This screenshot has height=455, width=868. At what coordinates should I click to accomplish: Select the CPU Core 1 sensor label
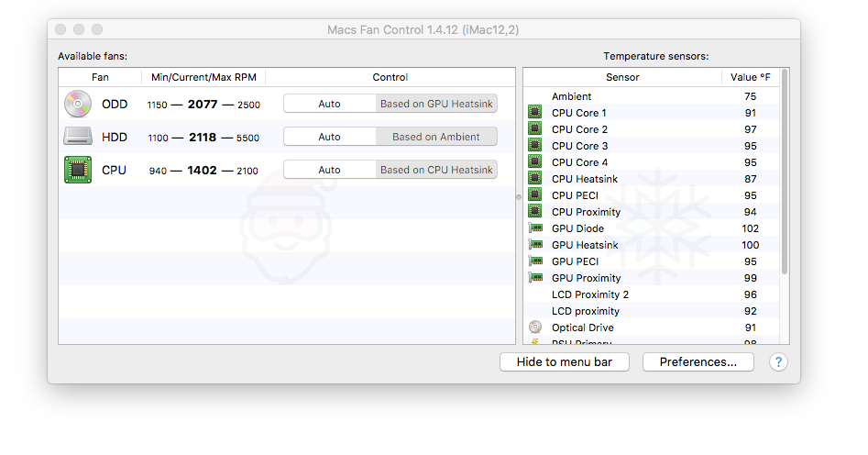point(579,113)
